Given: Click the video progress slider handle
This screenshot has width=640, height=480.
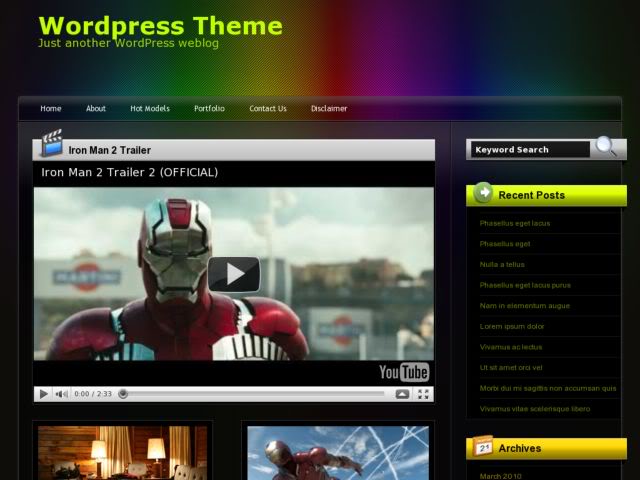Looking at the screenshot, I should pyautogui.click(x=122, y=394).
